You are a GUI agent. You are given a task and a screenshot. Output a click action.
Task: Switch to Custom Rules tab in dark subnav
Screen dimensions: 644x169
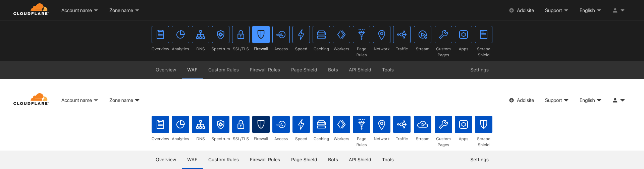click(223, 70)
